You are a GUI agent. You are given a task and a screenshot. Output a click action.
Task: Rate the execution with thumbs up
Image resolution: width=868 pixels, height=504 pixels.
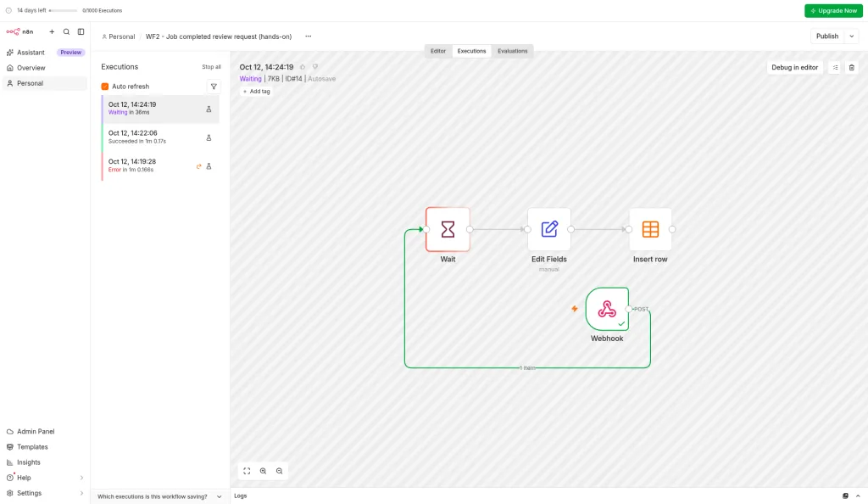point(303,67)
